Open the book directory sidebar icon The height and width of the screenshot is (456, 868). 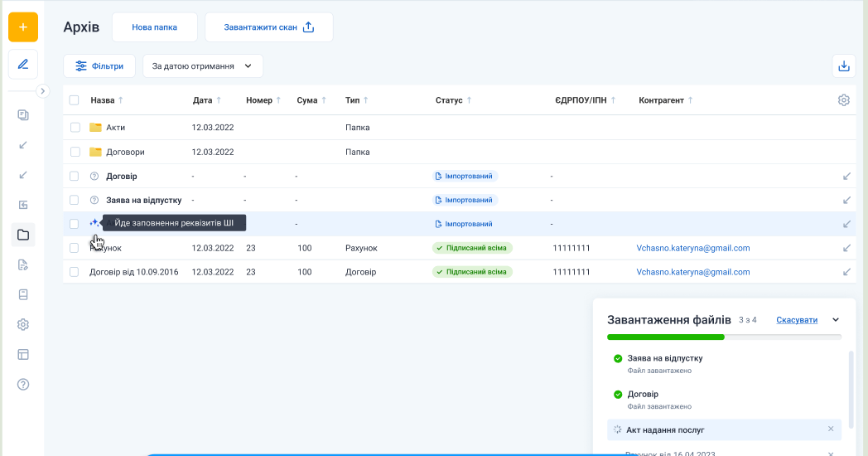(x=23, y=295)
